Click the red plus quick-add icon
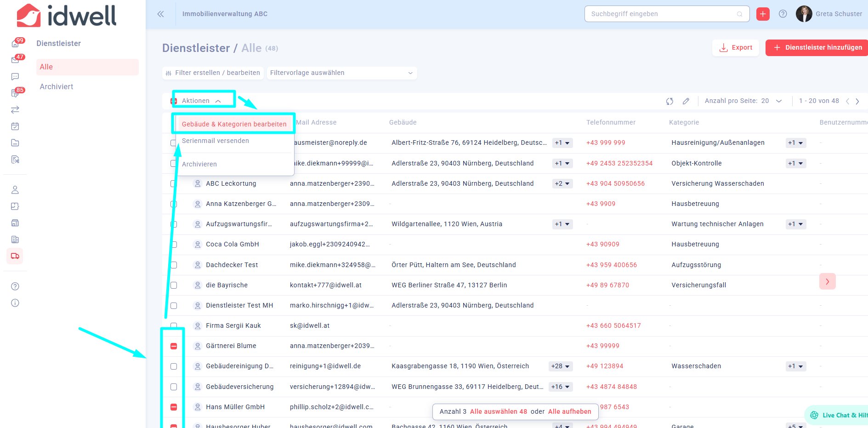The width and height of the screenshot is (868, 428). pyautogui.click(x=763, y=14)
